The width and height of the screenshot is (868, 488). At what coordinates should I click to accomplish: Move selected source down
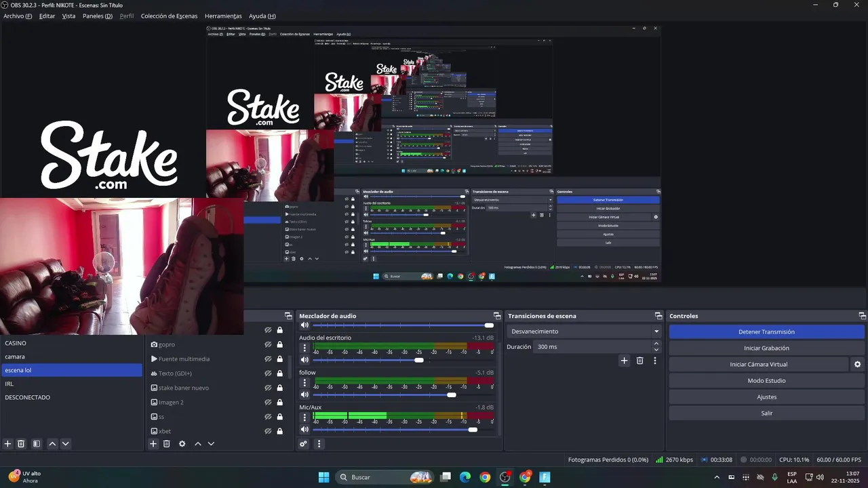[211, 444]
